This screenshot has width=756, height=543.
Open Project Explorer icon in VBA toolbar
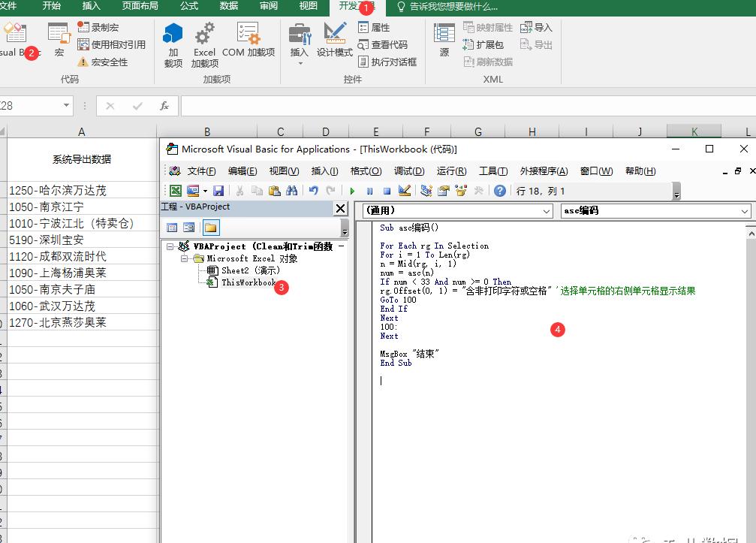(426, 191)
